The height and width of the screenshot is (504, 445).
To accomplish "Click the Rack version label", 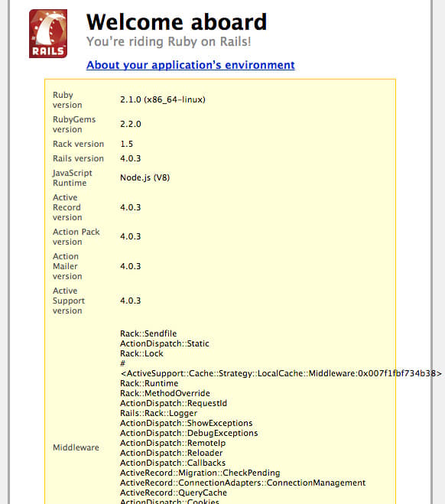I will pyautogui.click(x=79, y=144).
